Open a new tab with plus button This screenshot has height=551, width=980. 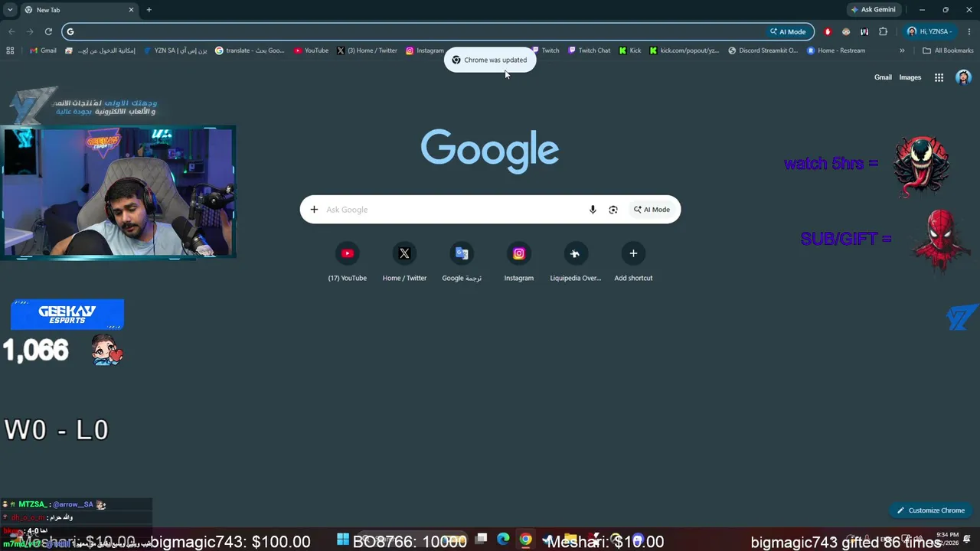(x=149, y=10)
